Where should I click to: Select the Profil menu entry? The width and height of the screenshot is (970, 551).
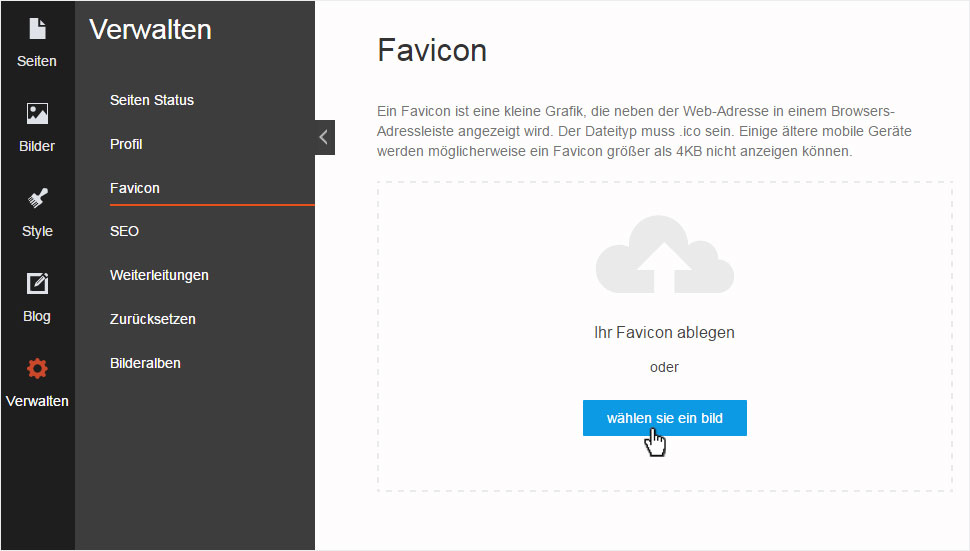point(126,144)
